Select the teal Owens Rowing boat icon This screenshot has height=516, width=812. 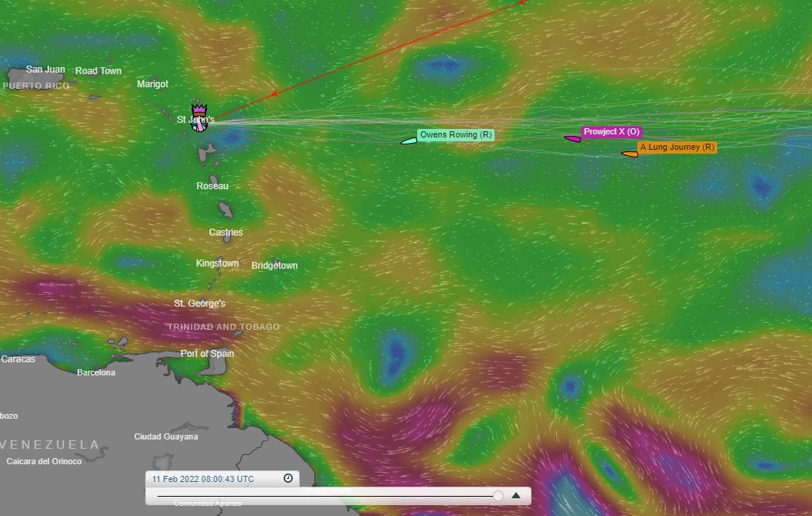pyautogui.click(x=408, y=139)
